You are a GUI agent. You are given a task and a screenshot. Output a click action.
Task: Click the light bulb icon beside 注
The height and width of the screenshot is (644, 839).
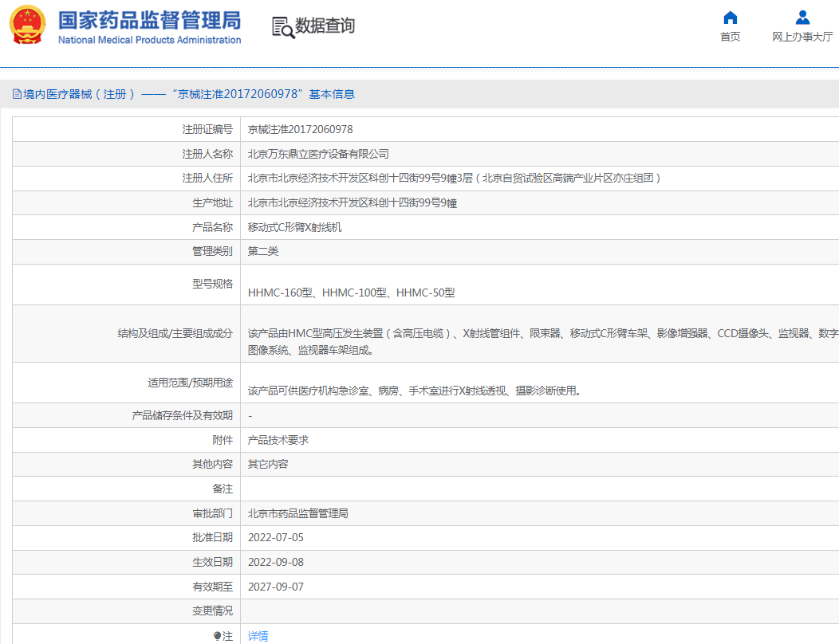point(217,636)
